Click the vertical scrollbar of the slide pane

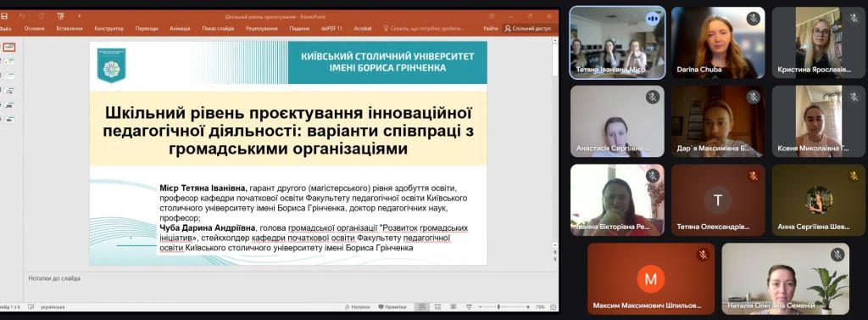555,142
